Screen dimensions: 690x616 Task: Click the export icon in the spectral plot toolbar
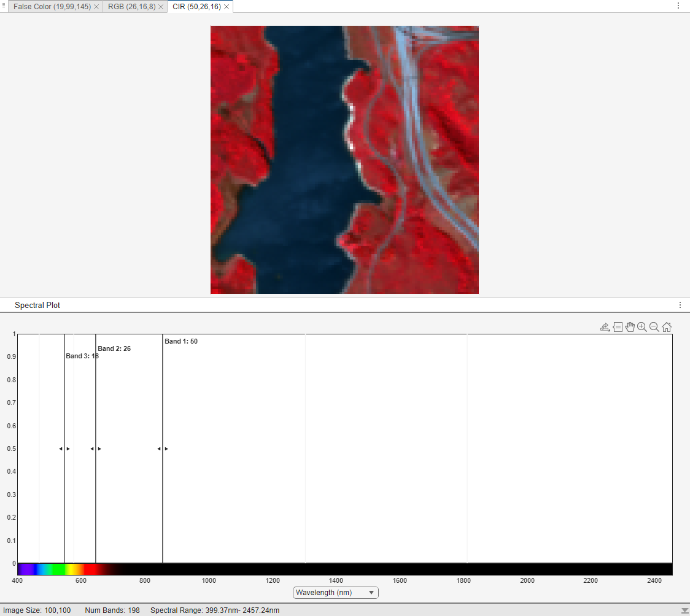point(605,326)
